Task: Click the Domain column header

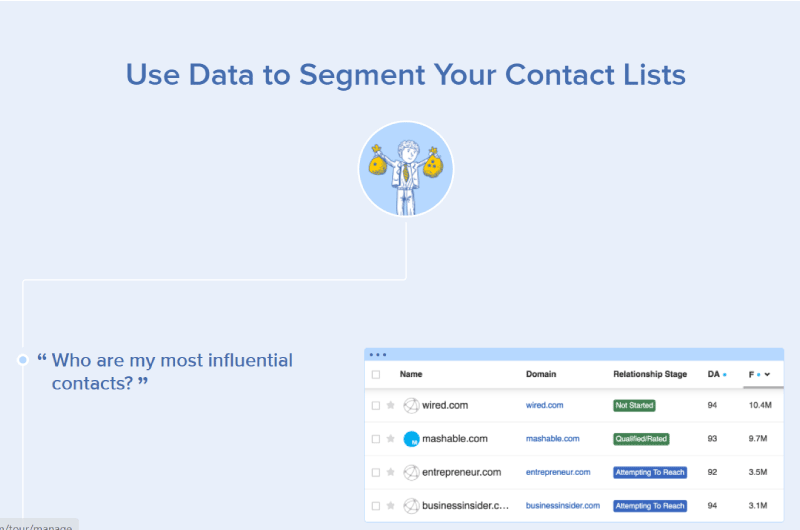Action: [x=541, y=374]
